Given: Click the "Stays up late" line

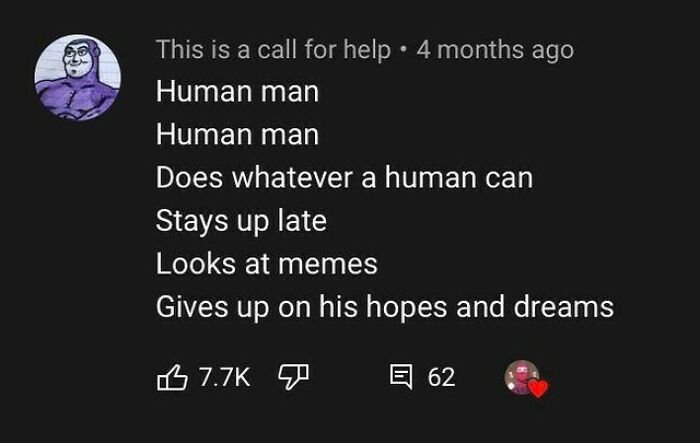Looking at the screenshot, I should click(241, 222).
